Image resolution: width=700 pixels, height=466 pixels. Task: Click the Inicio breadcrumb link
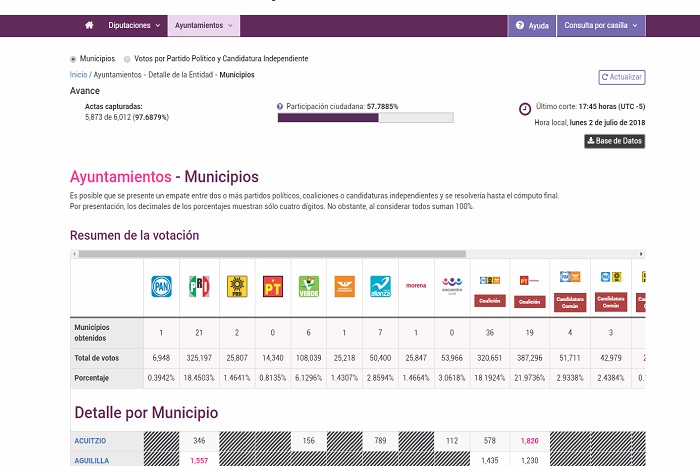point(78,75)
